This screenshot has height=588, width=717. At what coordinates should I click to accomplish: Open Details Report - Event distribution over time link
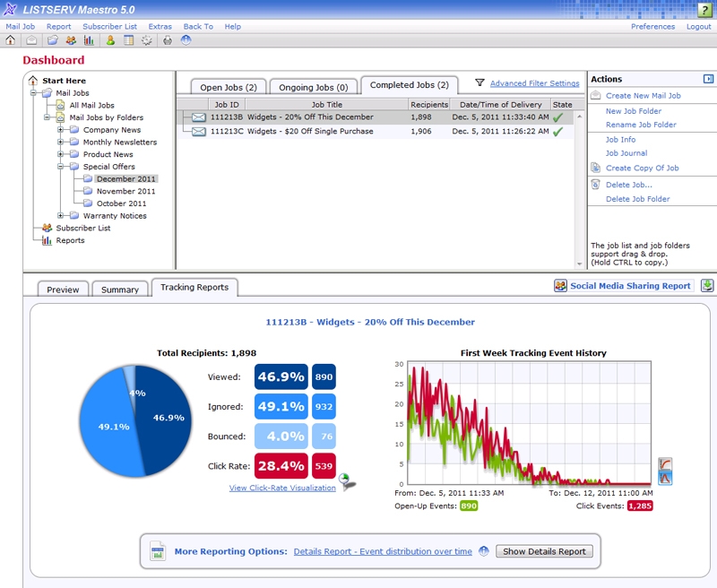[383, 551]
